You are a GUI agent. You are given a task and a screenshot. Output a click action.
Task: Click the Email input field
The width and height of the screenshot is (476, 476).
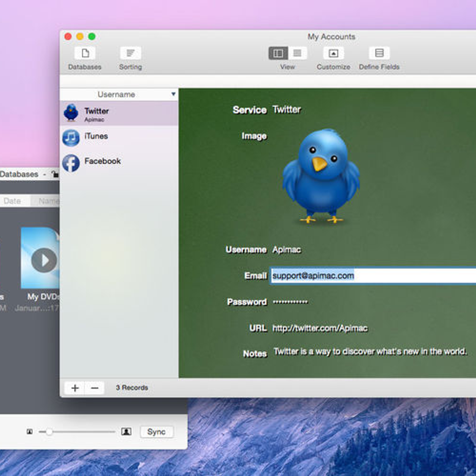[373, 276]
